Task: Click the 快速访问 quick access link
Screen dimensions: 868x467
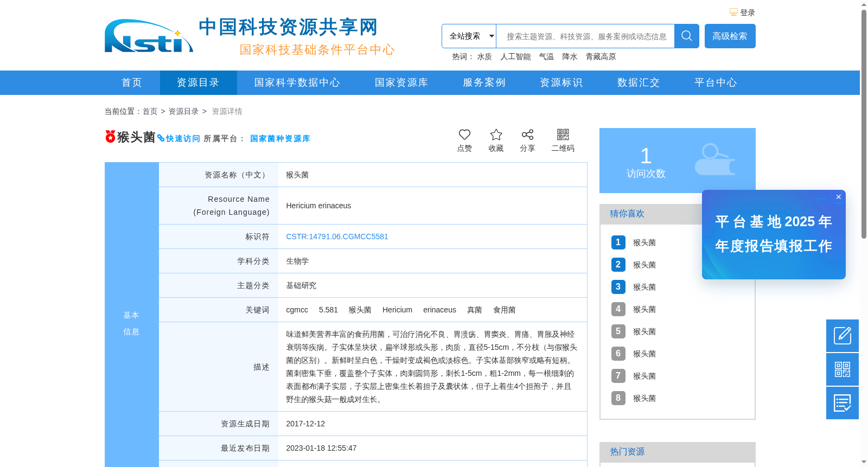Action: [x=183, y=138]
